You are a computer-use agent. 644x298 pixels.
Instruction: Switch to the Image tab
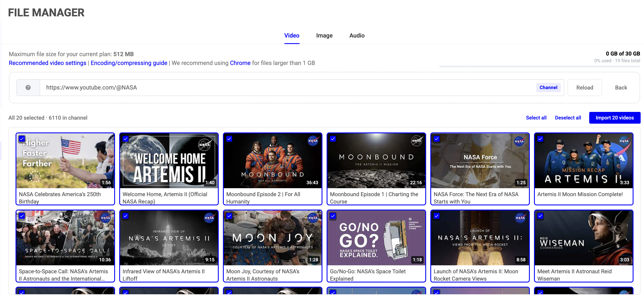[324, 35]
